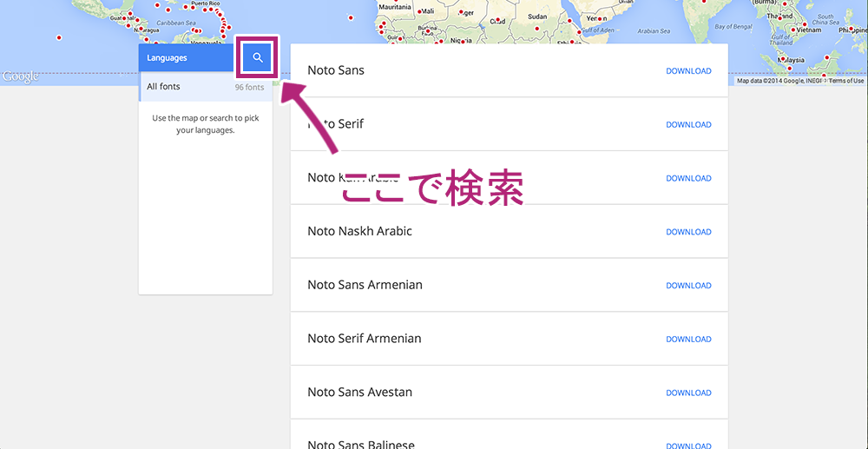Viewport: 868px width, 449px height.
Task: Click the map data copyright notice
Action: 781,81
